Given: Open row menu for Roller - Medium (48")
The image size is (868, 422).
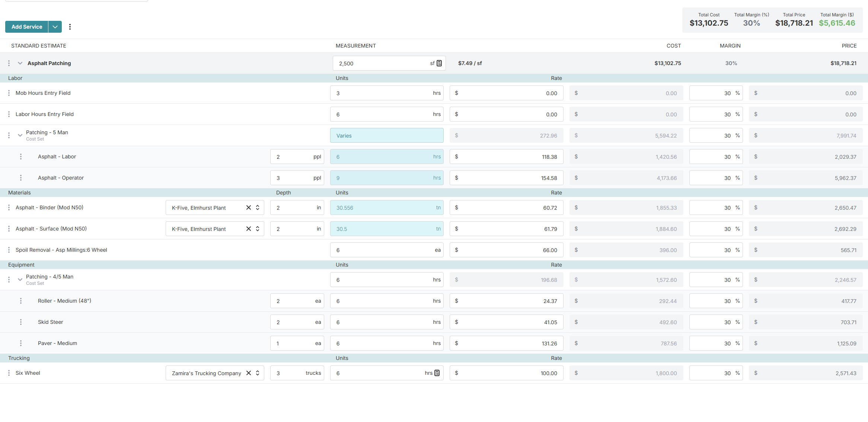Looking at the screenshot, I should 21,301.
